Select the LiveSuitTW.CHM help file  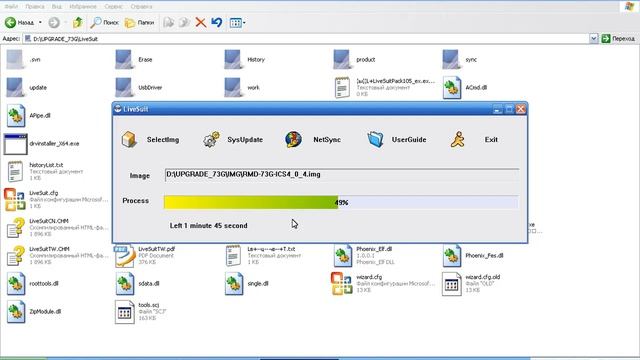[x=58, y=256]
